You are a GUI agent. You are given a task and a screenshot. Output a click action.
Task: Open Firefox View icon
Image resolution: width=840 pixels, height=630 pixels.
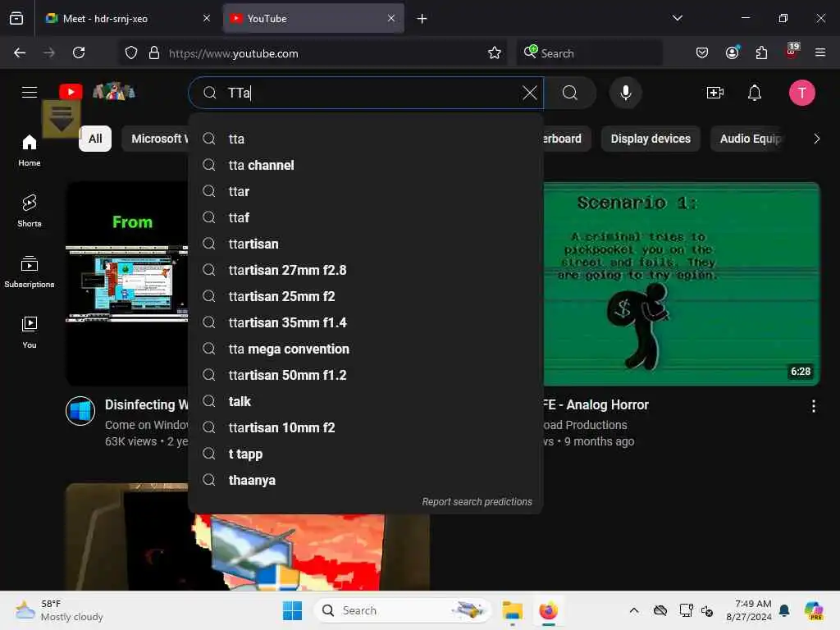[x=16, y=18]
